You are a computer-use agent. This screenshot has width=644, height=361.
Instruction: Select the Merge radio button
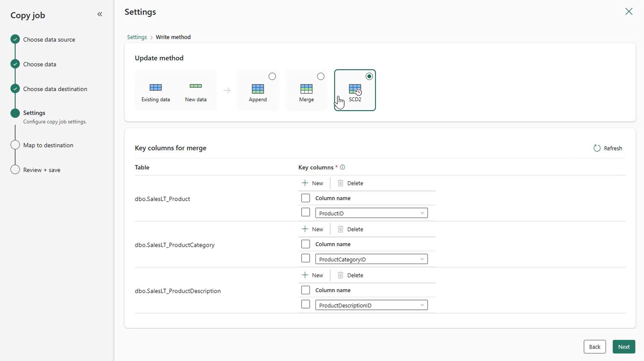coord(321,76)
